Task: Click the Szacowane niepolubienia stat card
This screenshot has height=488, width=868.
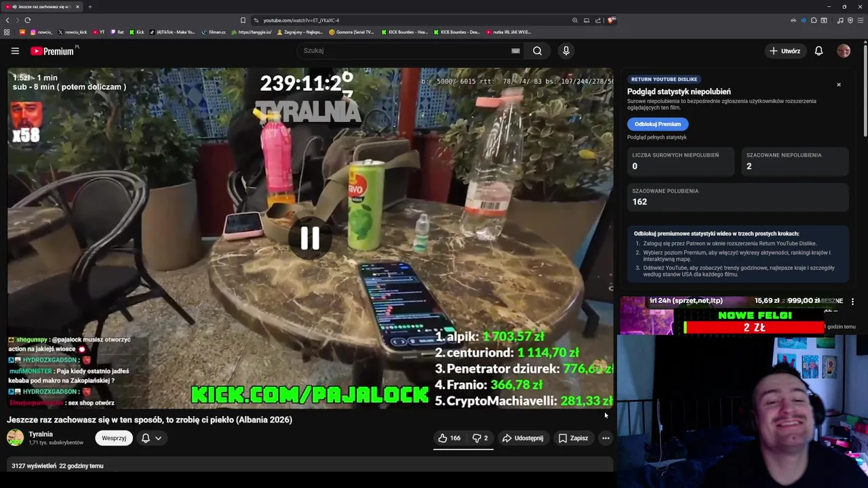Action: tap(795, 161)
